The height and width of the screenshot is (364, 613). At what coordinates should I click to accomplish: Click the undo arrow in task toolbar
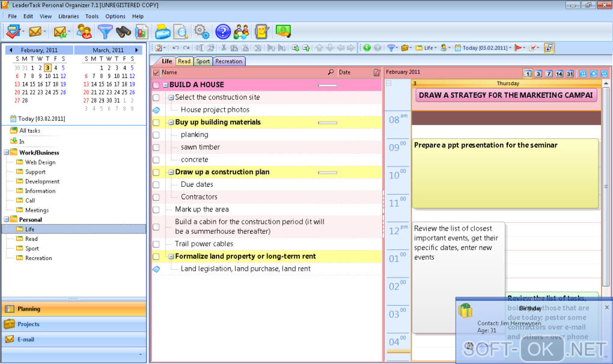[x=175, y=47]
